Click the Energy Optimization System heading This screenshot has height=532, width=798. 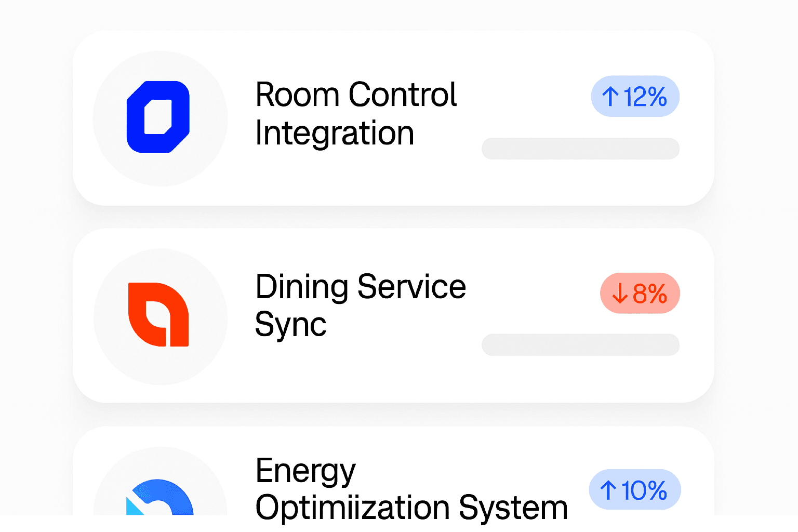point(410,488)
